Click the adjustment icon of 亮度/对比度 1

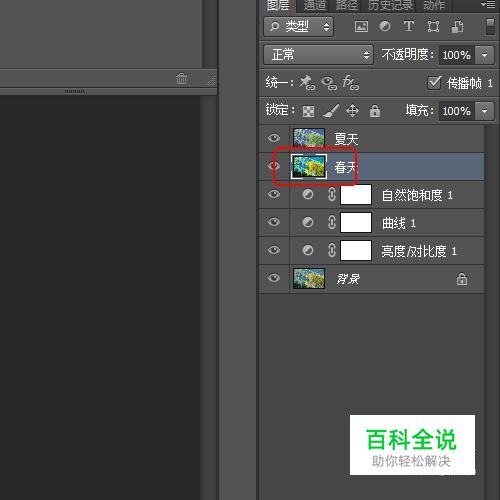pos(308,250)
